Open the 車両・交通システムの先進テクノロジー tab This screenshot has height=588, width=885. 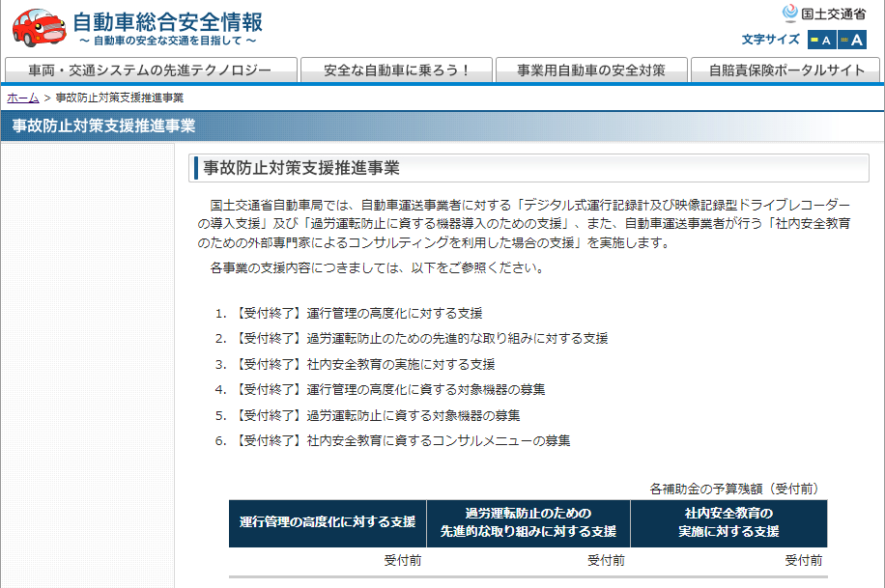pos(150,70)
